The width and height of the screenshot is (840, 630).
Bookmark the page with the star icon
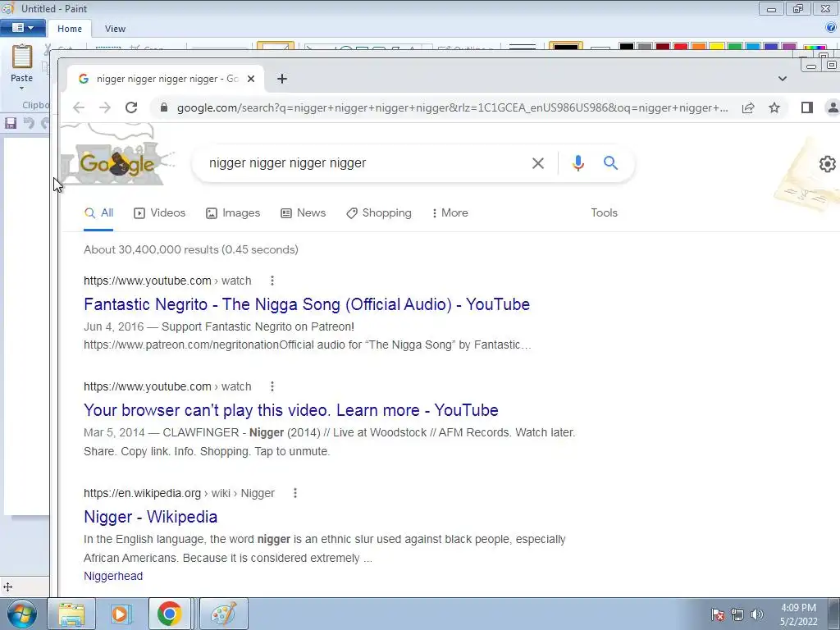click(774, 107)
